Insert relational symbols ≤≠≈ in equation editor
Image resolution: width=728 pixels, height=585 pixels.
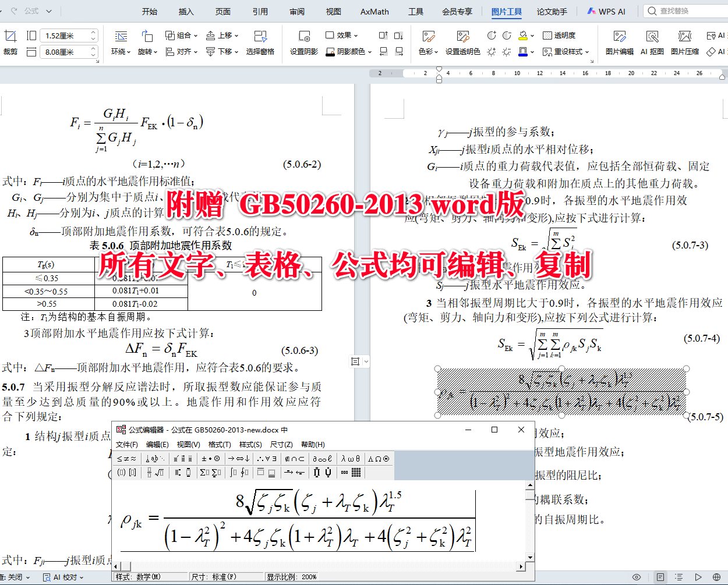tap(126, 459)
